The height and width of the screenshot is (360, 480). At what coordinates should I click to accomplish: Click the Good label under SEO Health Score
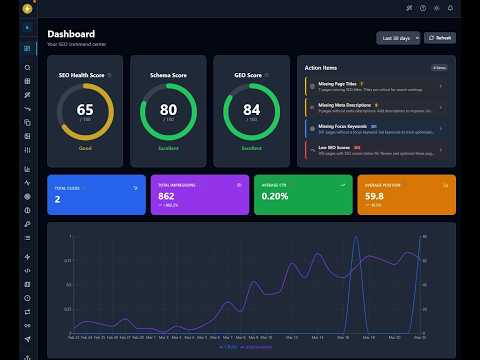(x=85, y=148)
